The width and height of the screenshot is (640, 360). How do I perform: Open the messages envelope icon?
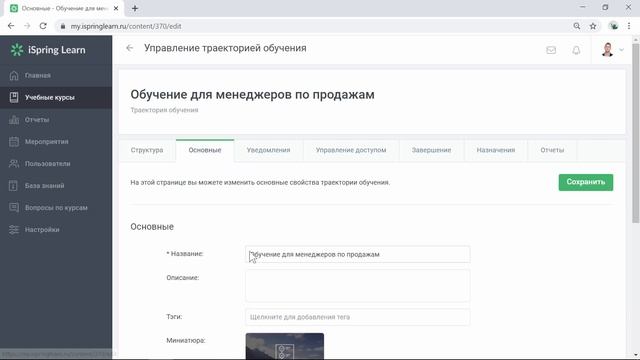(551, 50)
